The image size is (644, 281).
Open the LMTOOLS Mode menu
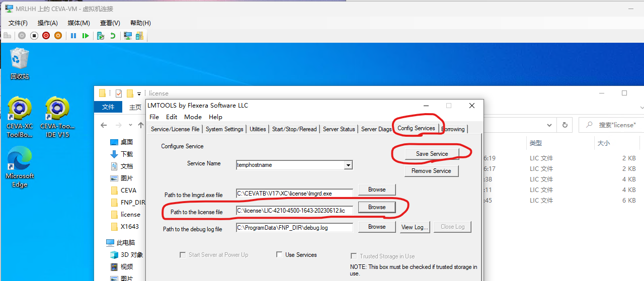[x=193, y=117]
